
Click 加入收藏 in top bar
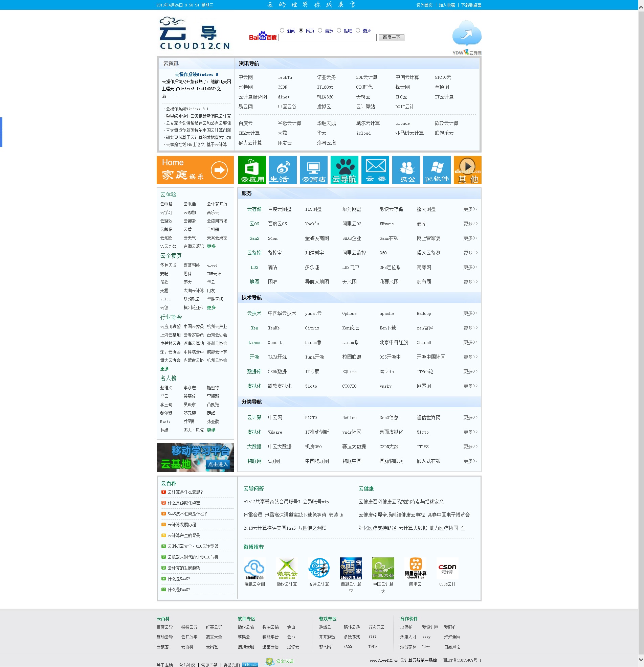pos(447,5)
